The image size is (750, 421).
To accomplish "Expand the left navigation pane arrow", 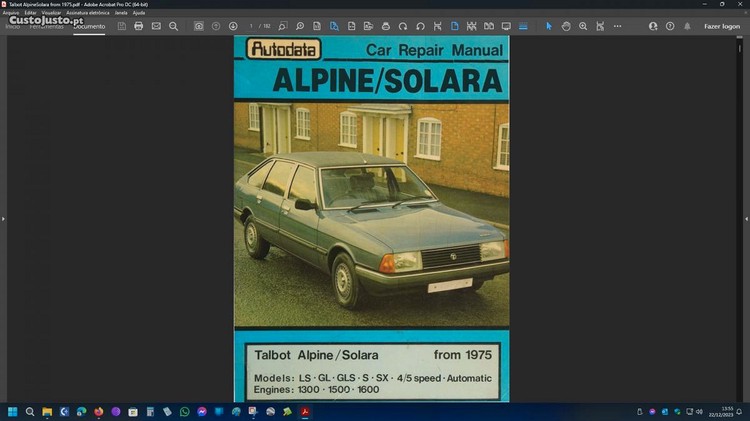I will pyautogui.click(x=3, y=218).
